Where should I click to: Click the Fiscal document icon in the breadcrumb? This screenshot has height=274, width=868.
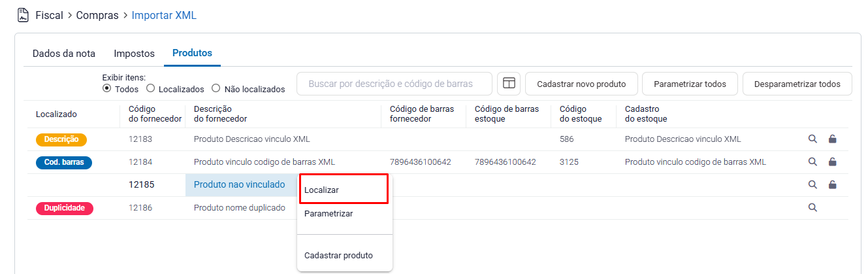point(24,15)
